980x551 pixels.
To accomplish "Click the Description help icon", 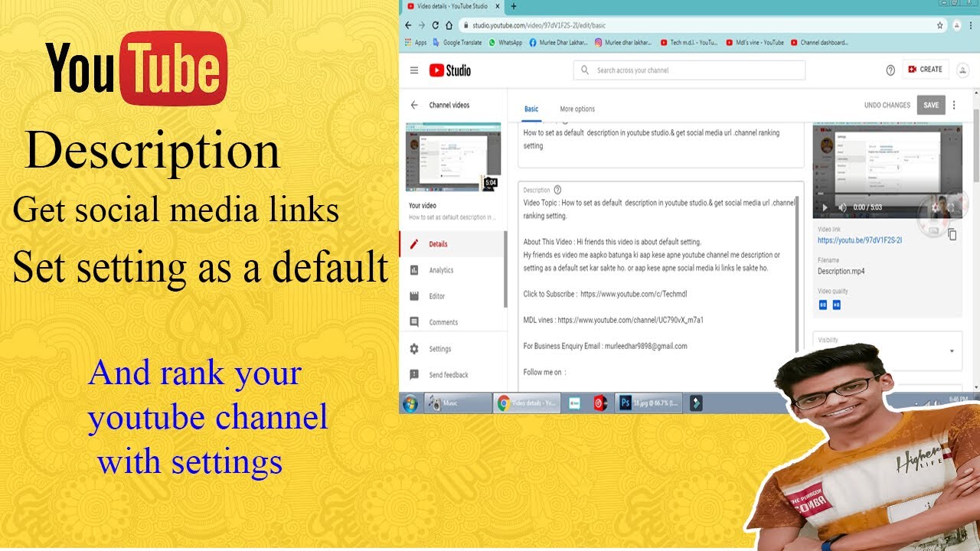I will pos(557,190).
